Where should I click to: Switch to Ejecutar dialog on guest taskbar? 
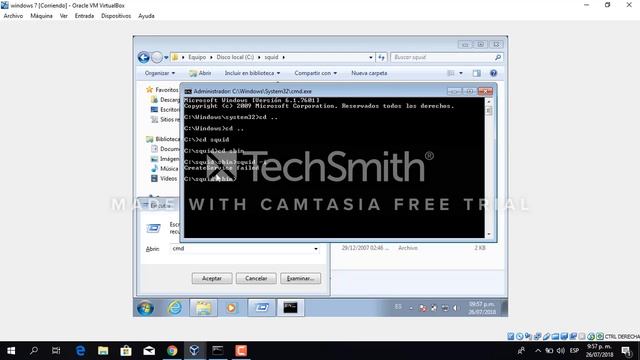pyautogui.click(x=262, y=308)
